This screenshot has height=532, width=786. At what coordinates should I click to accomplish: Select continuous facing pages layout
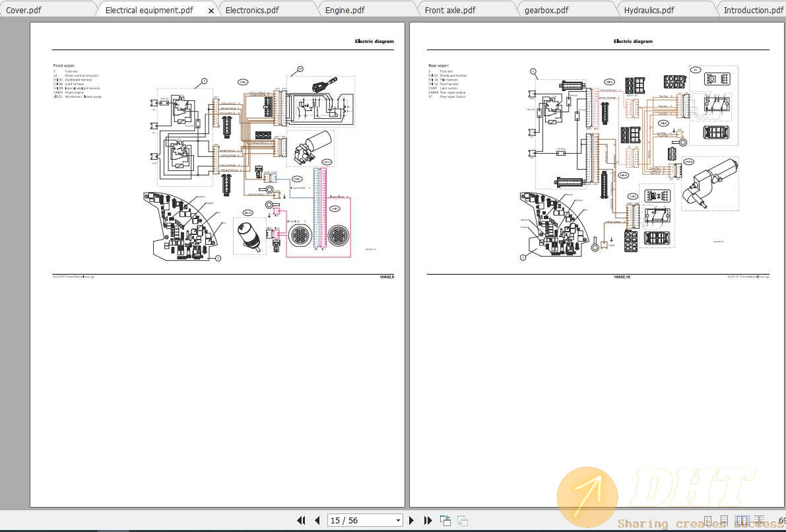[x=759, y=521]
